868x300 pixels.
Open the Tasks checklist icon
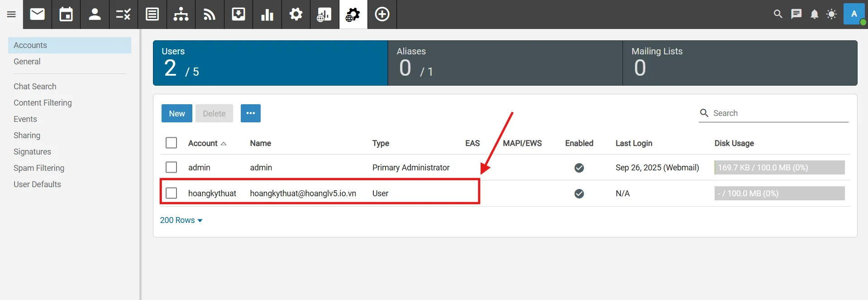point(123,15)
